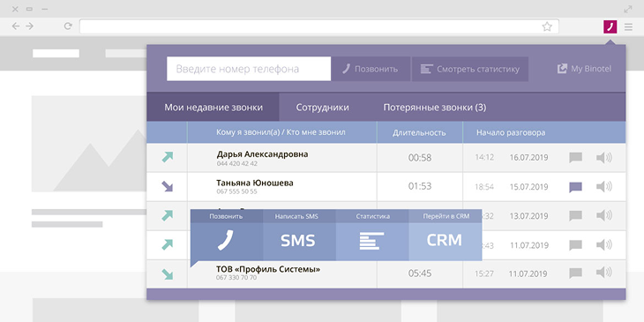Viewport: 644px width, 322px height.
Task: Click phone number 067 555 50 55
Action: tap(237, 191)
